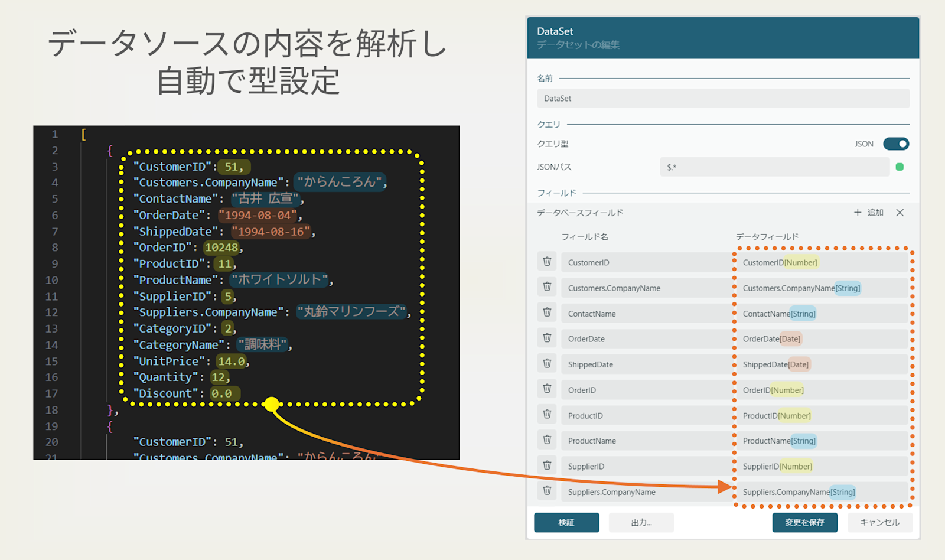Screen dimensions: 945x560
Task: Edit the SupplierID field name box
Action: pos(646,466)
